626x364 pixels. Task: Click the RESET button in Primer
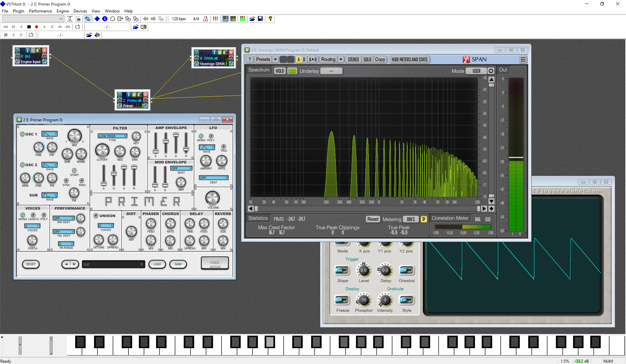tap(31, 264)
